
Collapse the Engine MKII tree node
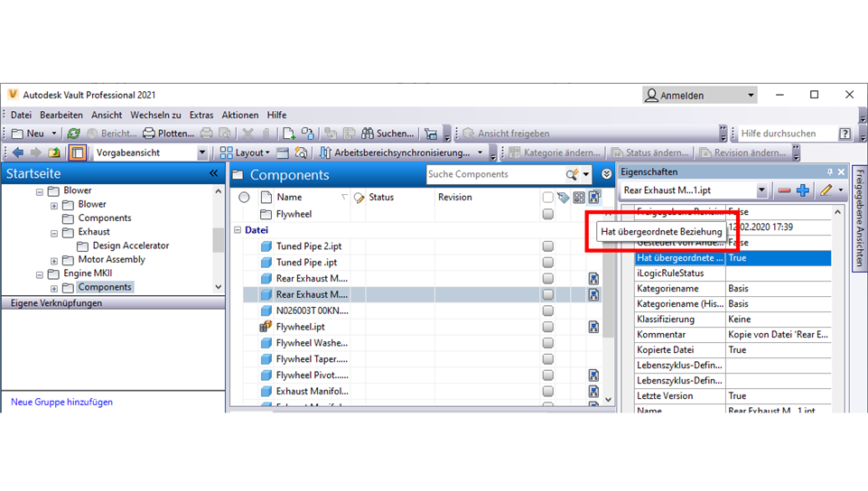click(40, 273)
